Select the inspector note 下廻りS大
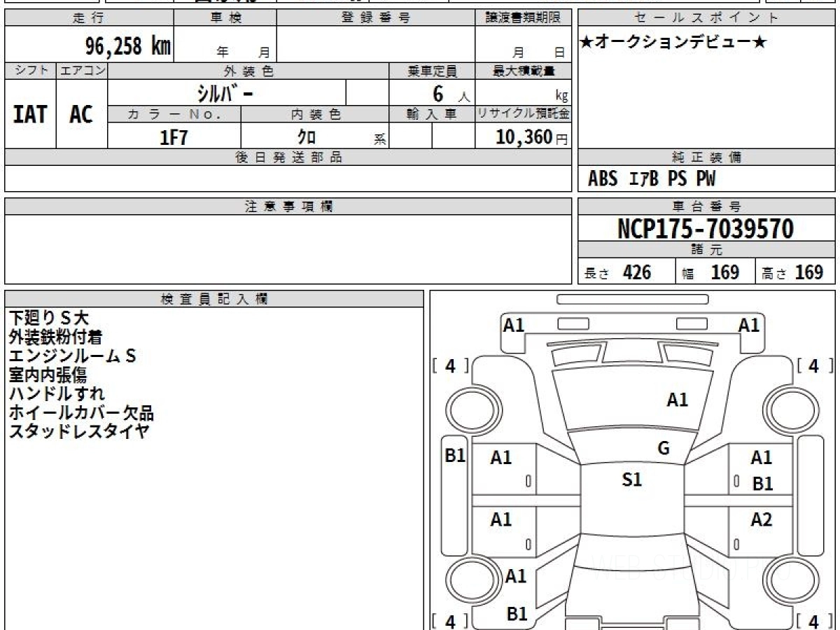This screenshot has height=630, width=840. [49, 318]
